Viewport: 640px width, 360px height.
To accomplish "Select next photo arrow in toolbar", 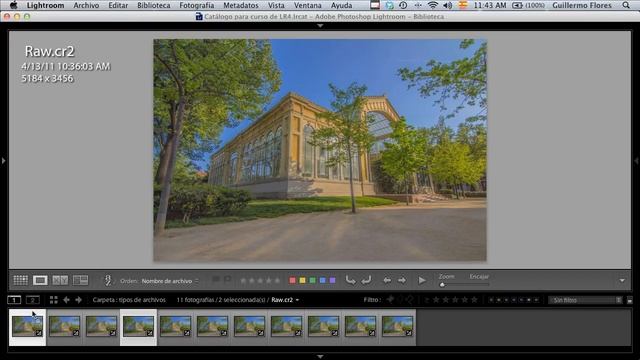I will click(402, 280).
